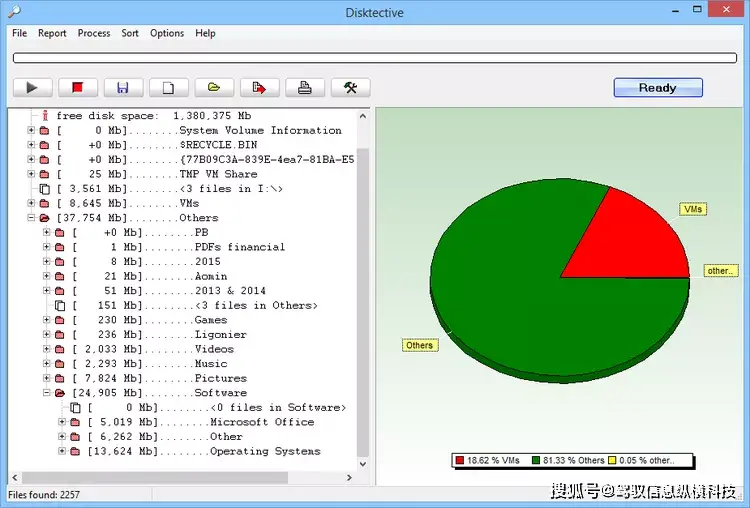
Task: Collapse the Others folder node
Action: click(x=31, y=218)
